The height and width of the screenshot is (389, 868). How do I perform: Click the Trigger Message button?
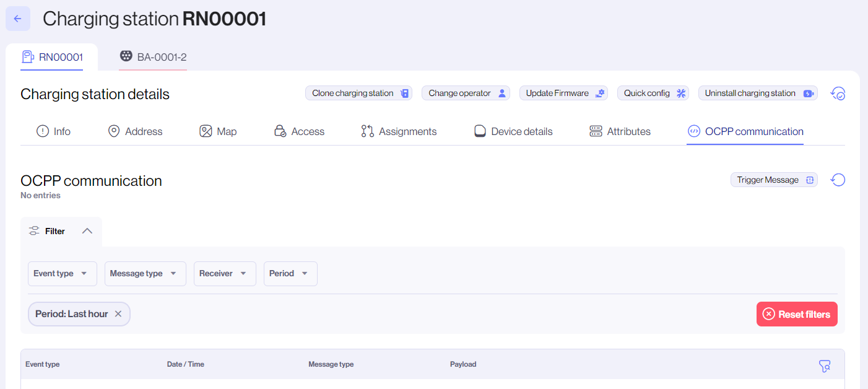click(773, 180)
